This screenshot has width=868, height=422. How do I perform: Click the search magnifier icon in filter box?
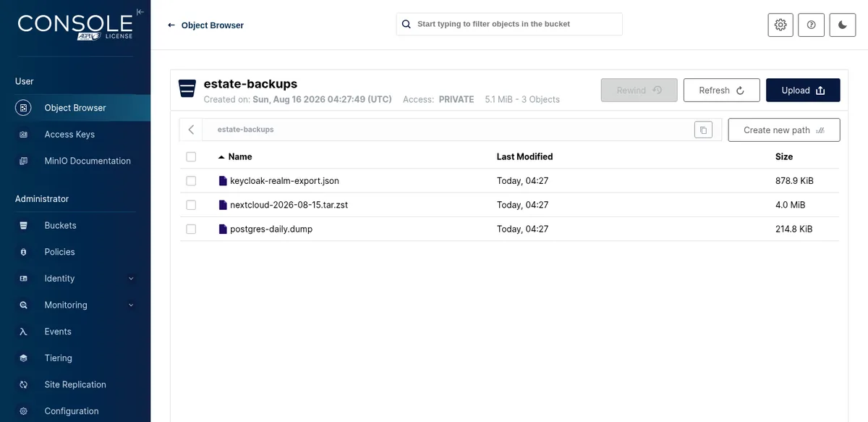click(407, 24)
